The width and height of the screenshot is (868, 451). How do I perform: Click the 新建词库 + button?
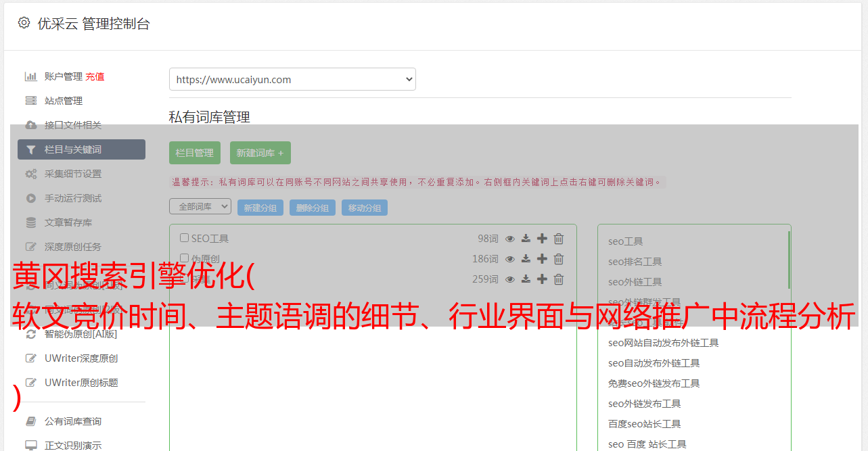pyautogui.click(x=260, y=153)
